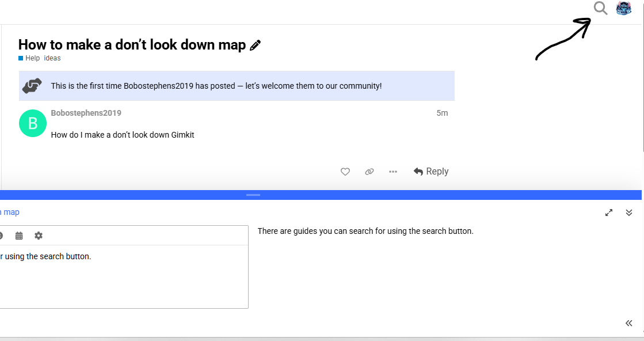
Task: Grab the composer resize handle bar
Action: tap(253, 195)
